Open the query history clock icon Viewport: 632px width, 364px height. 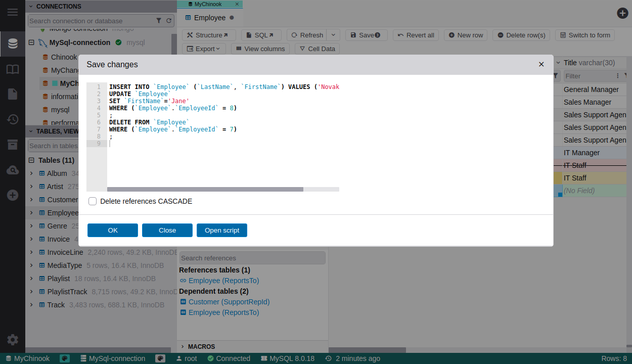point(13,119)
